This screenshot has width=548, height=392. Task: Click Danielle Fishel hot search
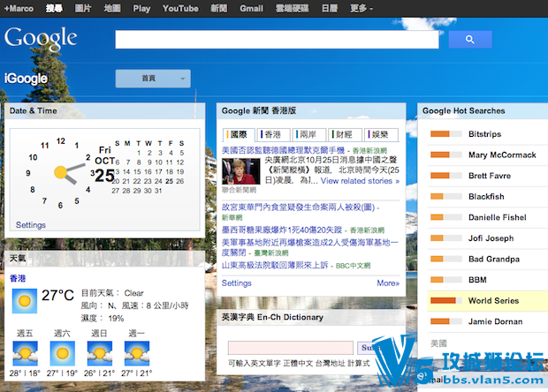tap(498, 217)
